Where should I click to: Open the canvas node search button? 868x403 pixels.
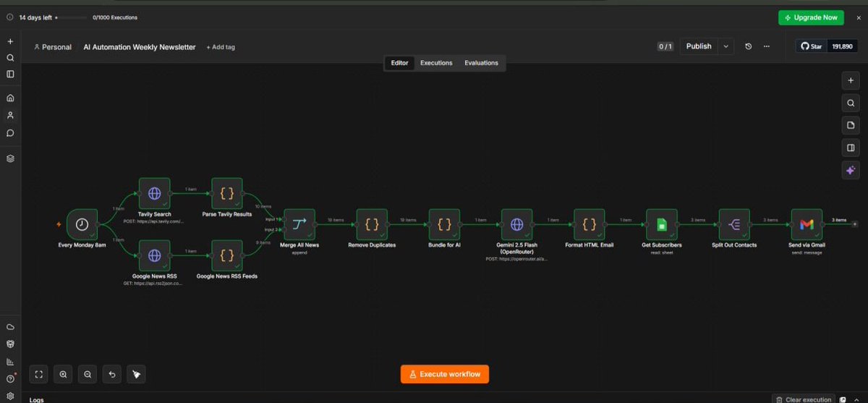851,103
